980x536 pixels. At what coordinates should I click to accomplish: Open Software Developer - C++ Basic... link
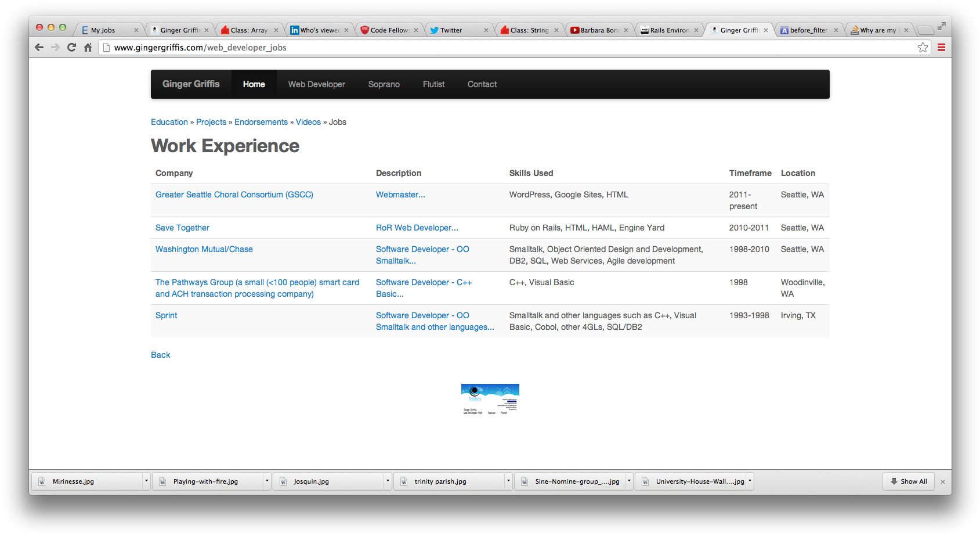click(x=424, y=288)
